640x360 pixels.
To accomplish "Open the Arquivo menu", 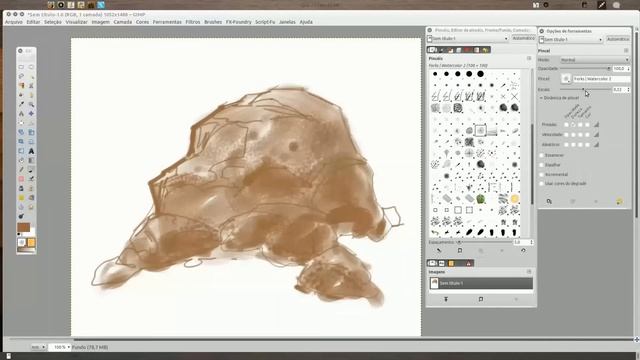I will click(x=13, y=22).
